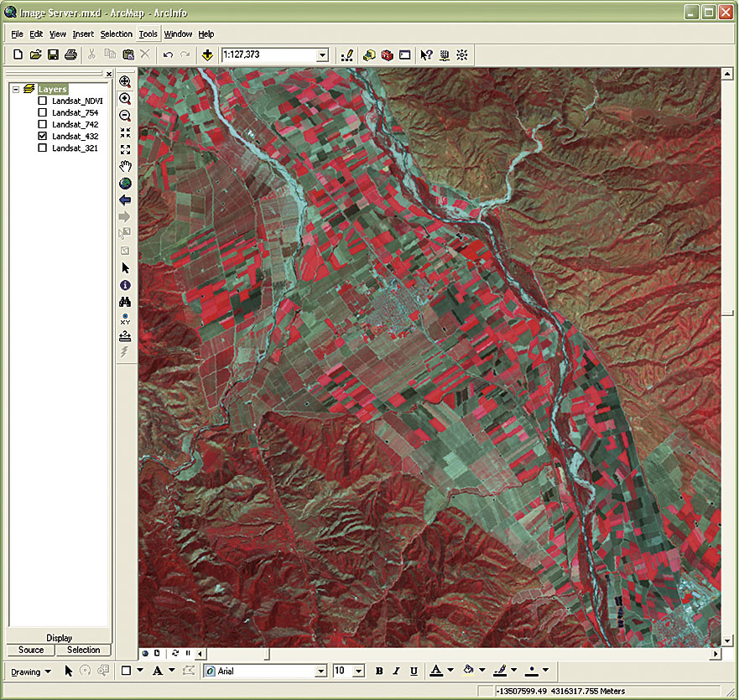755x700 pixels.
Task: Toggle bold text formatting
Action: point(379,671)
